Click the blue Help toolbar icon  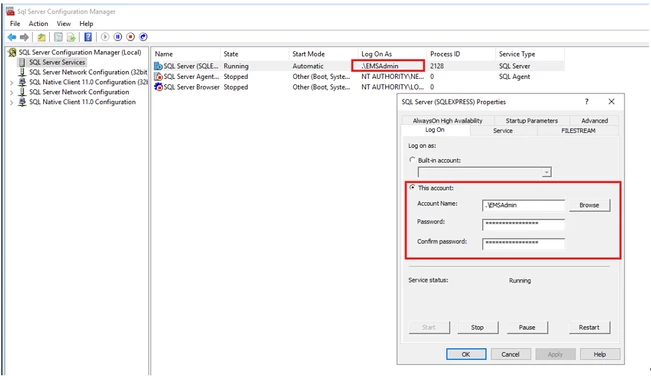click(x=88, y=37)
